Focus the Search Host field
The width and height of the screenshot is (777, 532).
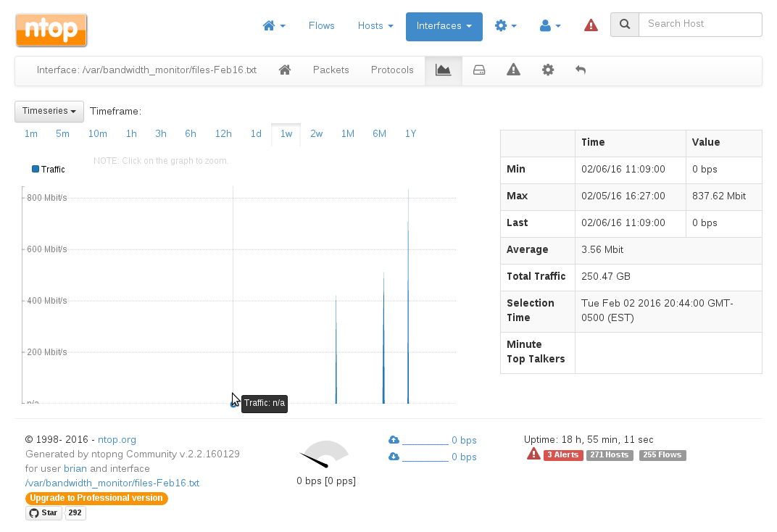(699, 24)
